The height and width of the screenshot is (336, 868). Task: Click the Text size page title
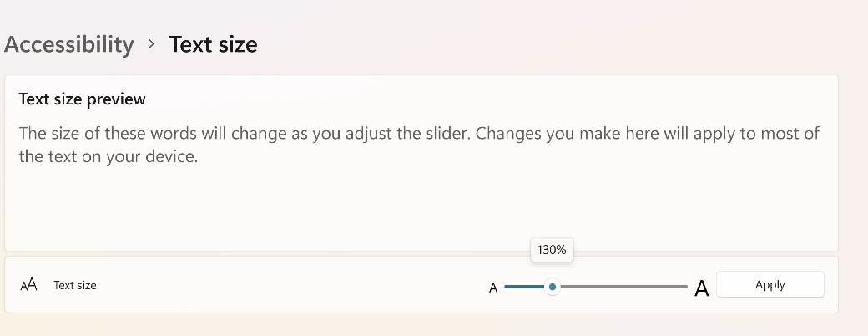pos(213,44)
